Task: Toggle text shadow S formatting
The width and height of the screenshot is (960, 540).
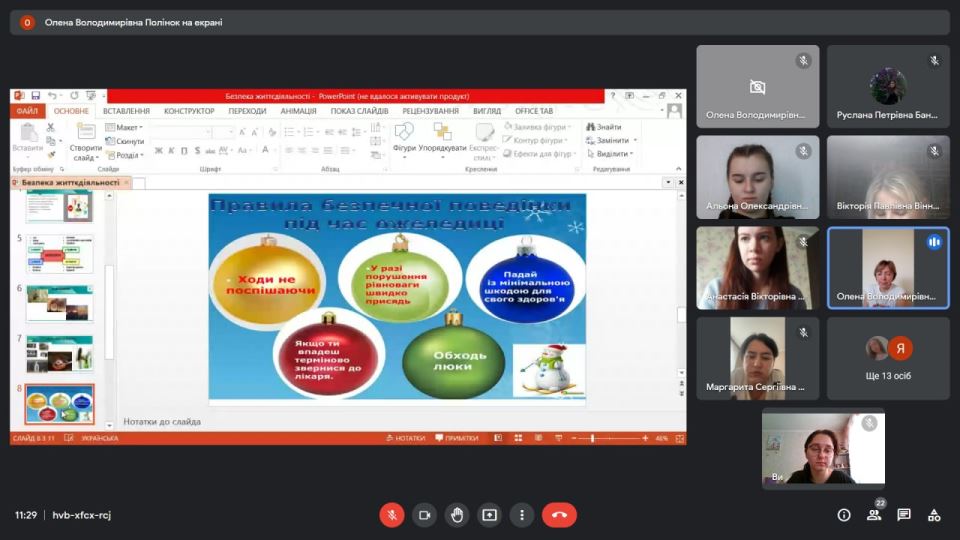Action: point(197,151)
